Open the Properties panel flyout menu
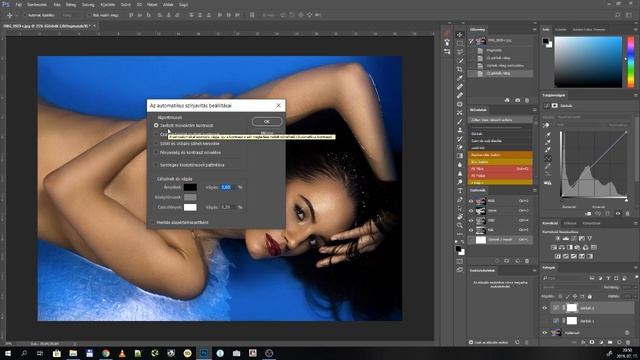 (x=636, y=95)
